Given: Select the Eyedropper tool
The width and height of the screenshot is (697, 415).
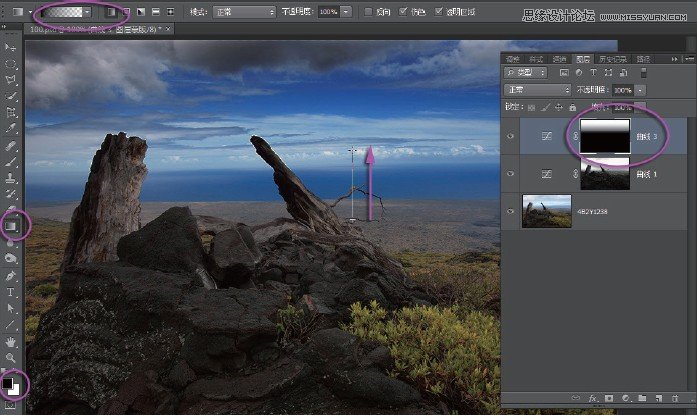Looking at the screenshot, I should tap(10, 129).
